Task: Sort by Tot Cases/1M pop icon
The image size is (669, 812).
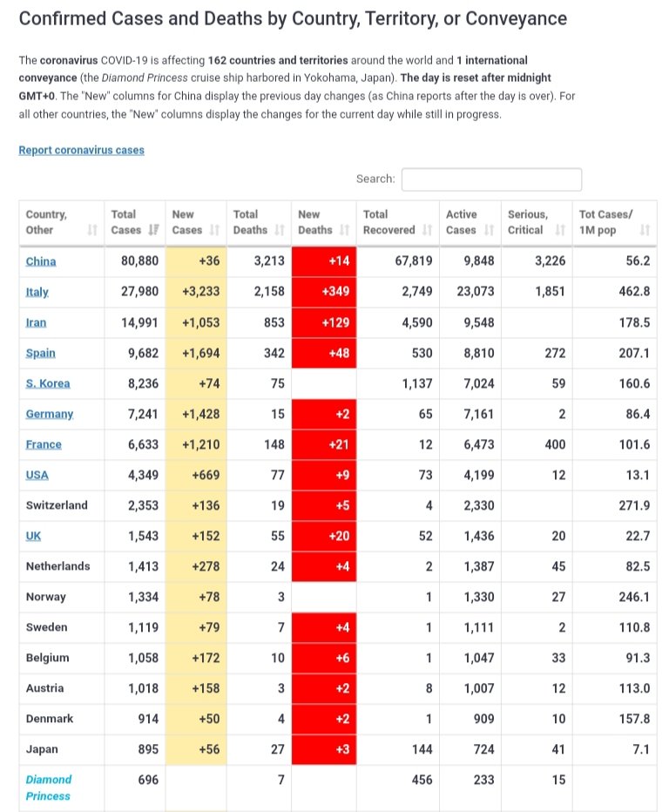Action: pyautogui.click(x=645, y=229)
